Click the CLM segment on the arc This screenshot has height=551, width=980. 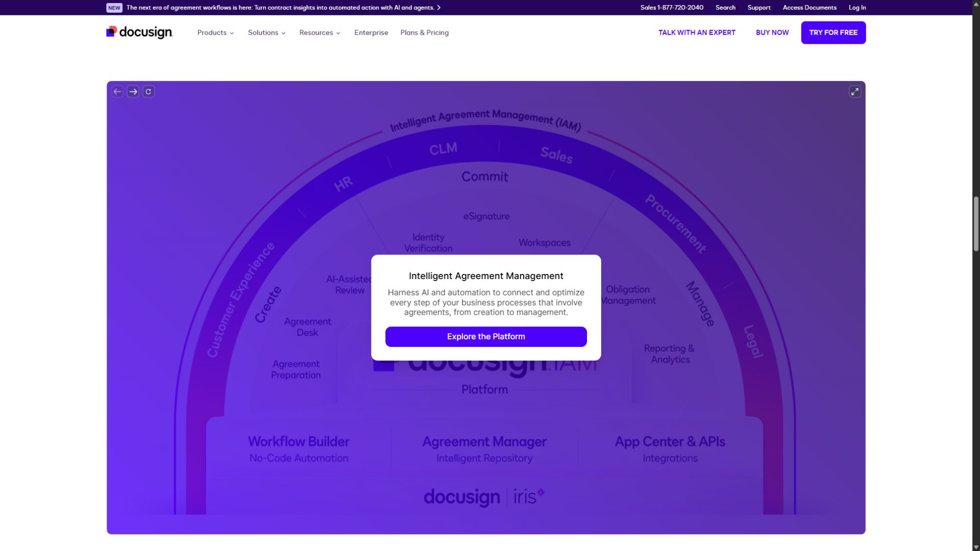(x=443, y=149)
